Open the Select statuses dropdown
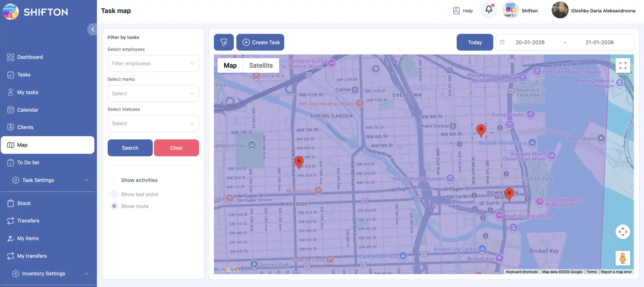The image size is (644, 287). [x=153, y=123]
